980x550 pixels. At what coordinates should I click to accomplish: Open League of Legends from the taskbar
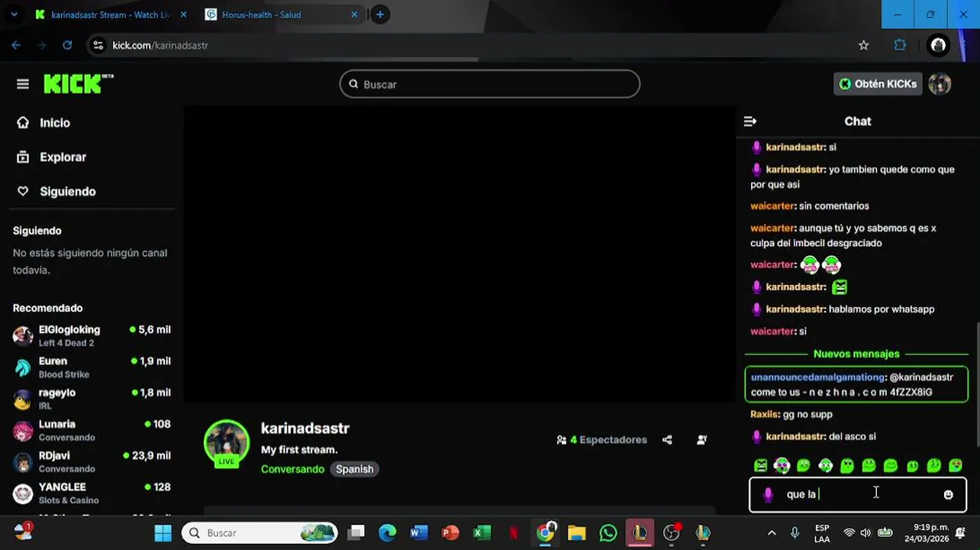point(640,532)
